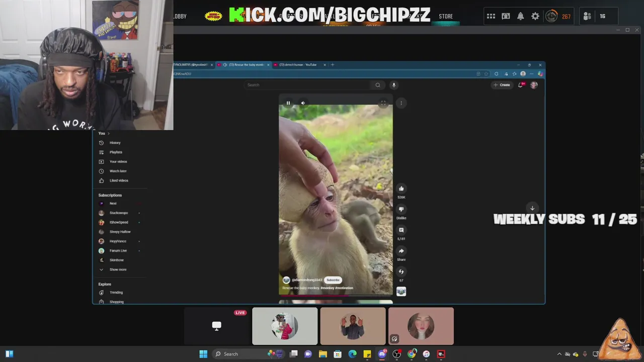Image resolution: width=644 pixels, height=362 pixels.
Task: Open the browser three-dot settings menu
Action: click(x=531, y=74)
